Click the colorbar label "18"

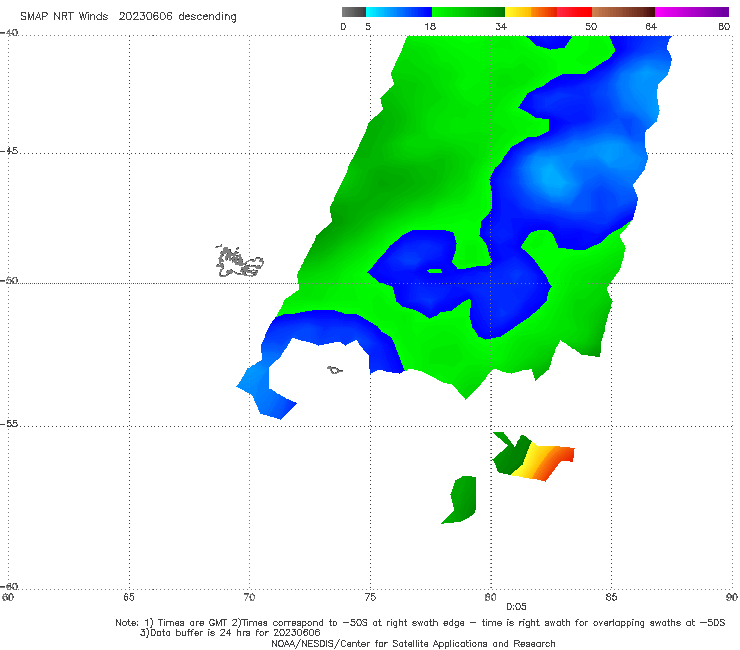pos(430,26)
